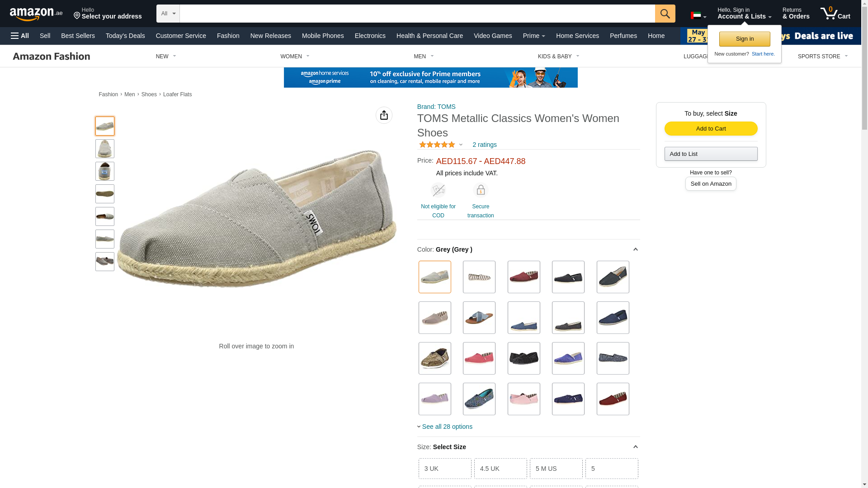Viewport: 868px width, 488px height.
Task: Open Today's Deals in navigation bar
Action: [125, 36]
